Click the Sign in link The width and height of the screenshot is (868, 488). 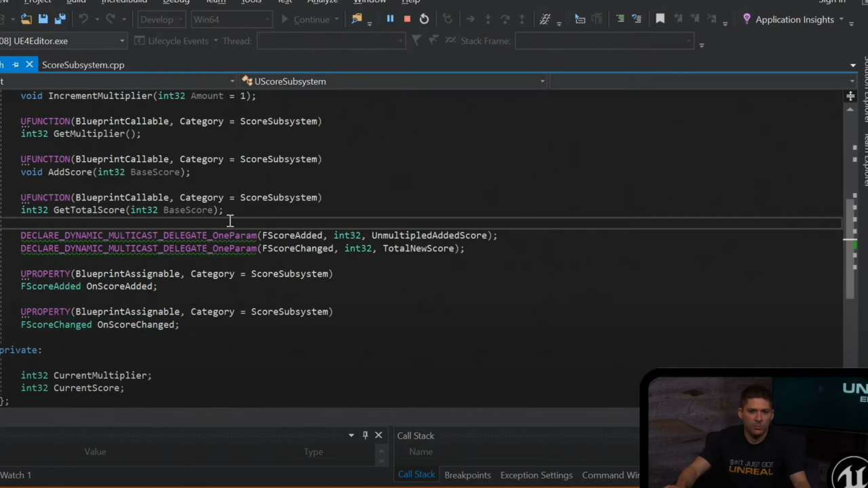click(x=831, y=2)
